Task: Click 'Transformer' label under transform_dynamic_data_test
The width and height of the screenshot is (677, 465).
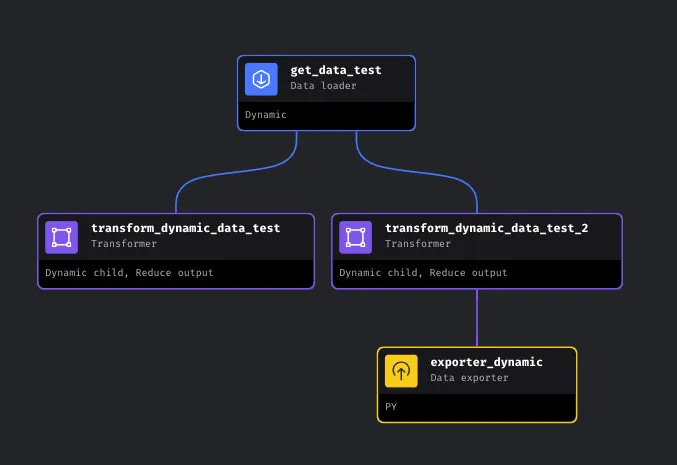Action: 124,244
